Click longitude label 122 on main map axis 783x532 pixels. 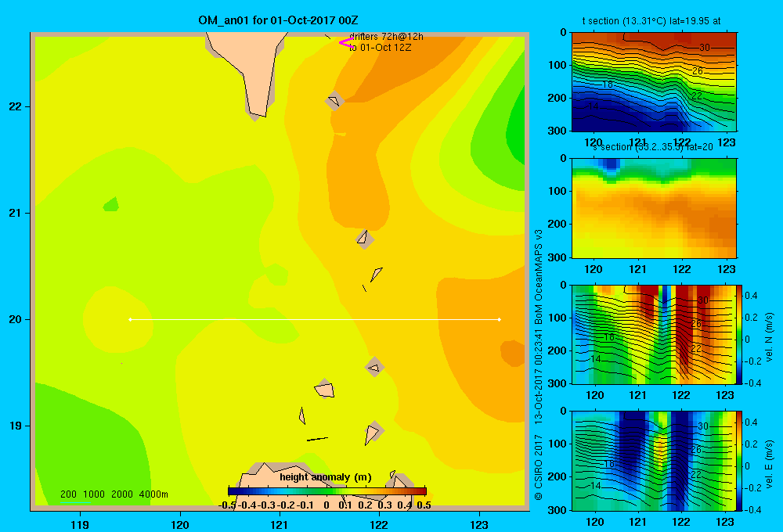379,524
